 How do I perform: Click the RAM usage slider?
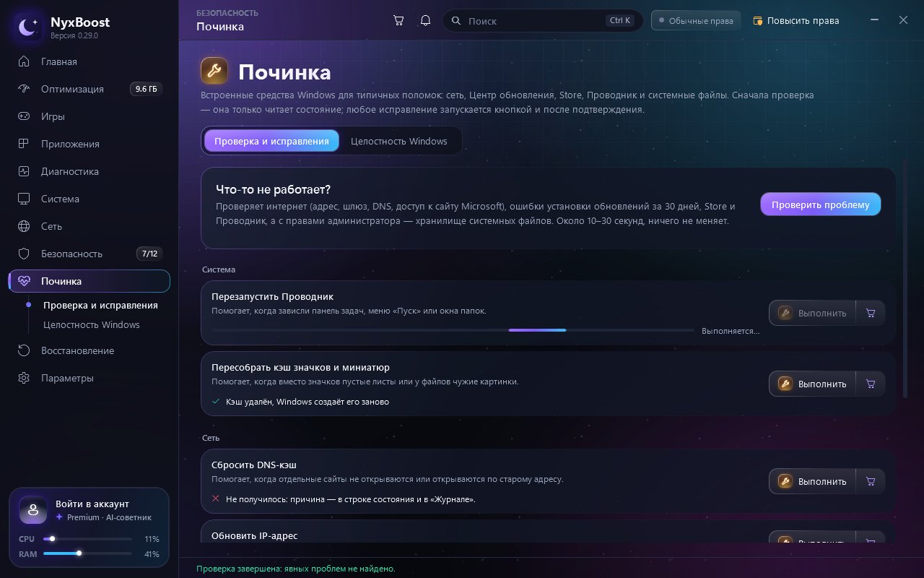click(x=87, y=553)
